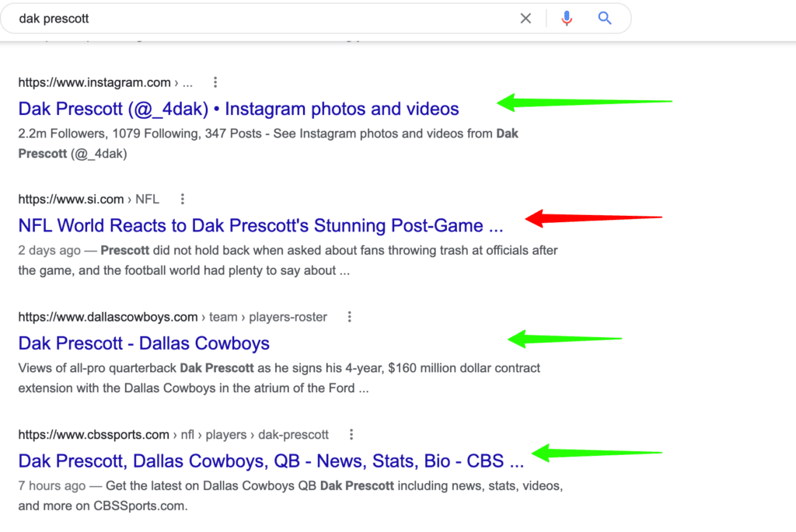Click the 2 days ago timestamp on the si.com result

pos(45,250)
